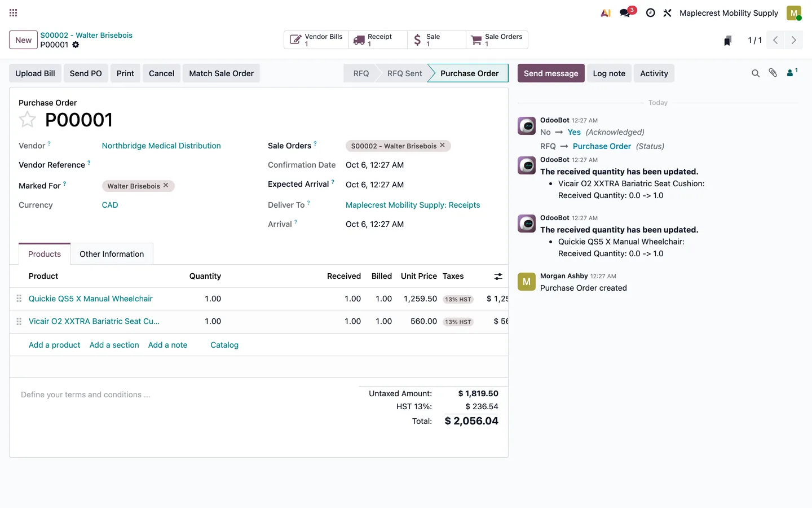Click the Vendor Reference input field
Screen dimensions: 812x508
point(179,165)
